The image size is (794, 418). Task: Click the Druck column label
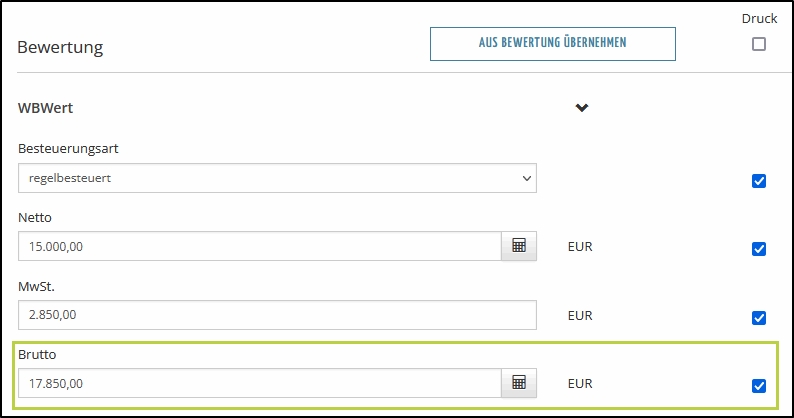[x=759, y=18]
